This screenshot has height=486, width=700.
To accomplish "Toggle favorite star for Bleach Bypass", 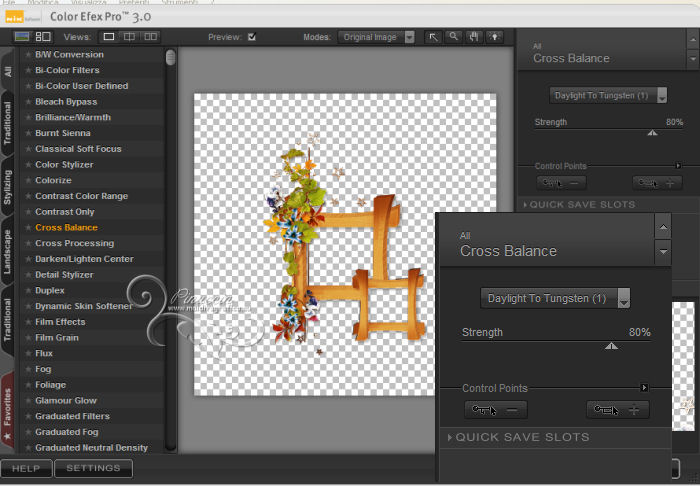I will point(28,101).
